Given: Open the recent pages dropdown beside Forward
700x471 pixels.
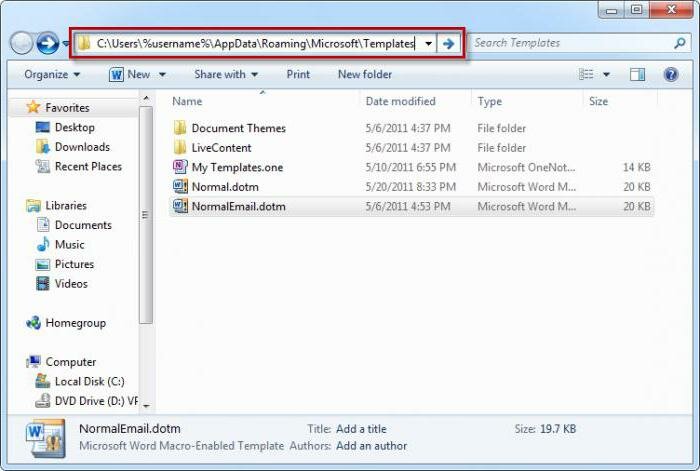Looking at the screenshot, I should point(66,44).
